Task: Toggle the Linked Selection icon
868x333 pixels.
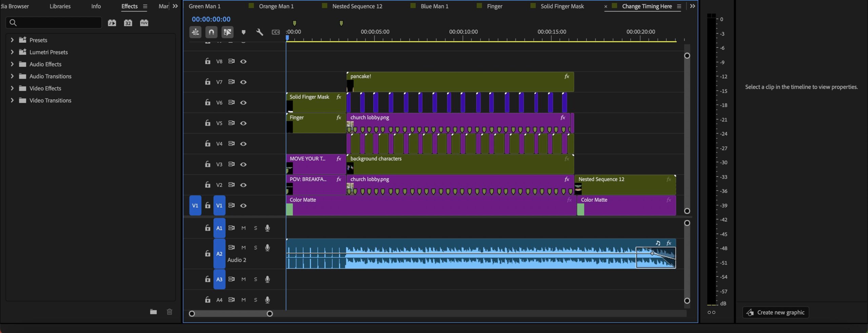Action: (x=227, y=32)
